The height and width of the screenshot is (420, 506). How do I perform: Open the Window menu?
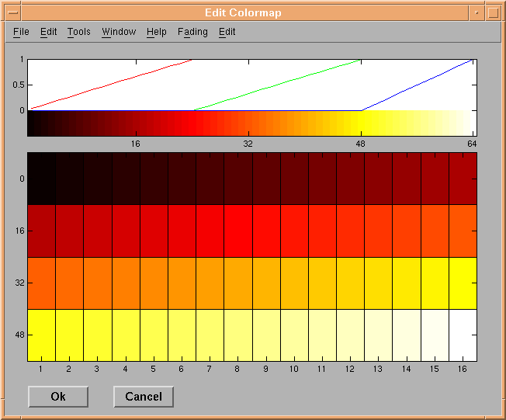point(119,32)
